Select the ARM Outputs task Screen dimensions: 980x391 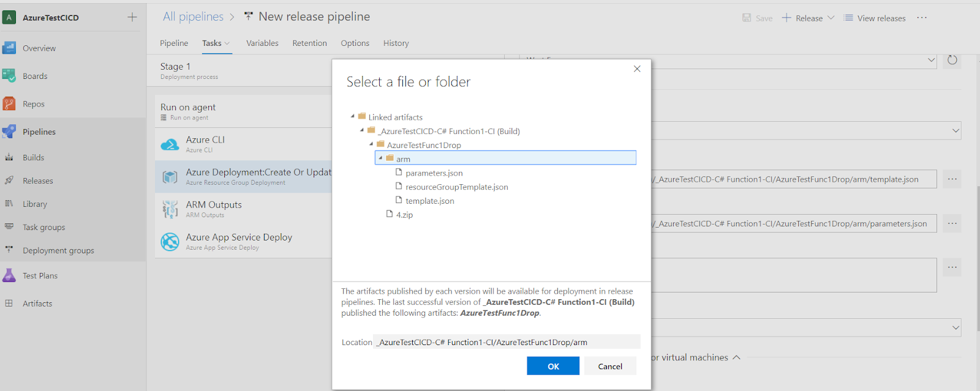tap(214, 209)
